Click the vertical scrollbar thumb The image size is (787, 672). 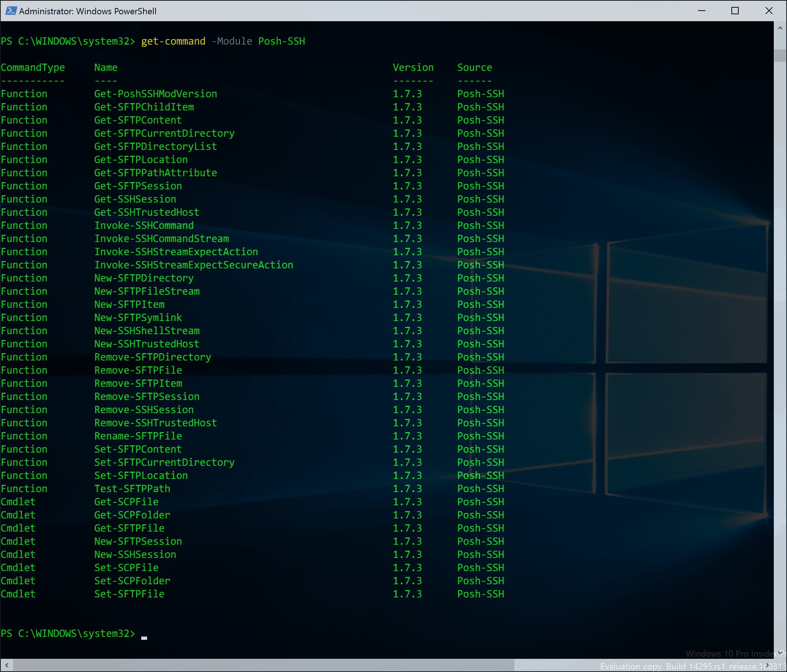pyautogui.click(x=780, y=56)
